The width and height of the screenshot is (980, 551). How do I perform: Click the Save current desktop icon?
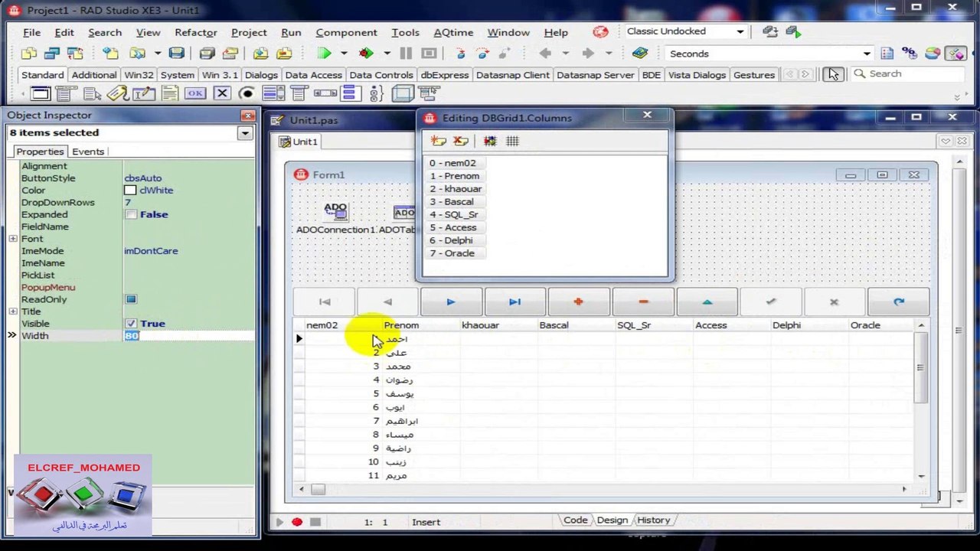(x=770, y=31)
